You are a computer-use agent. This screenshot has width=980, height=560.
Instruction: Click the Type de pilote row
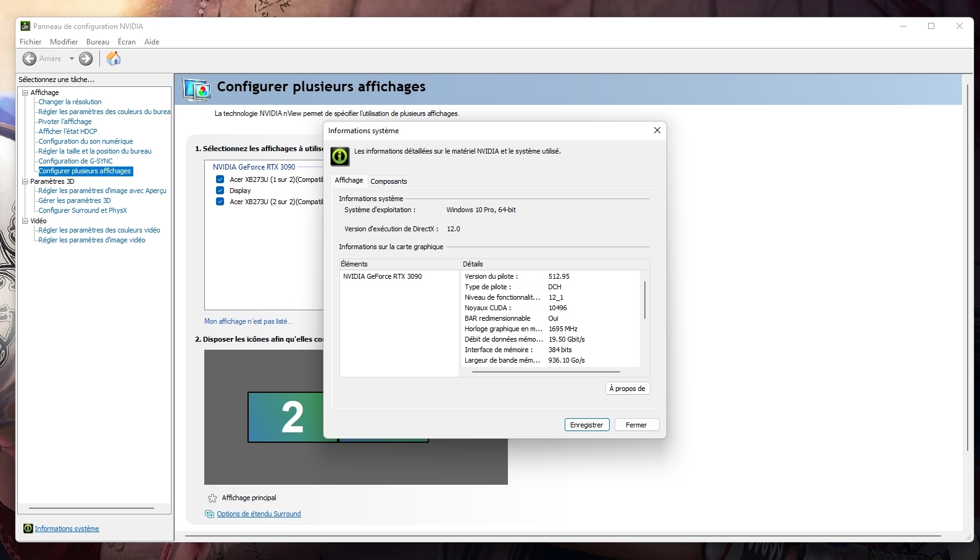[551, 287]
